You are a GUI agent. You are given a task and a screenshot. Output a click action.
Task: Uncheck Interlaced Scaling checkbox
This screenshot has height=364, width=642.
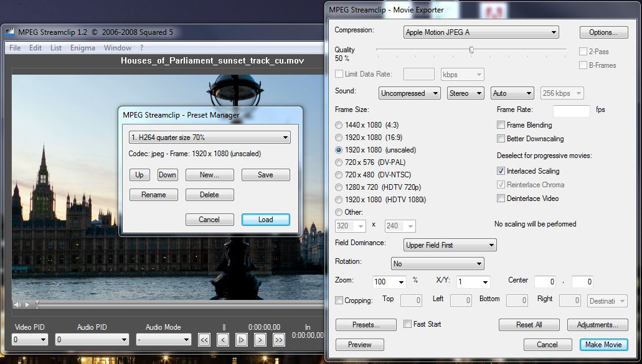coord(501,171)
